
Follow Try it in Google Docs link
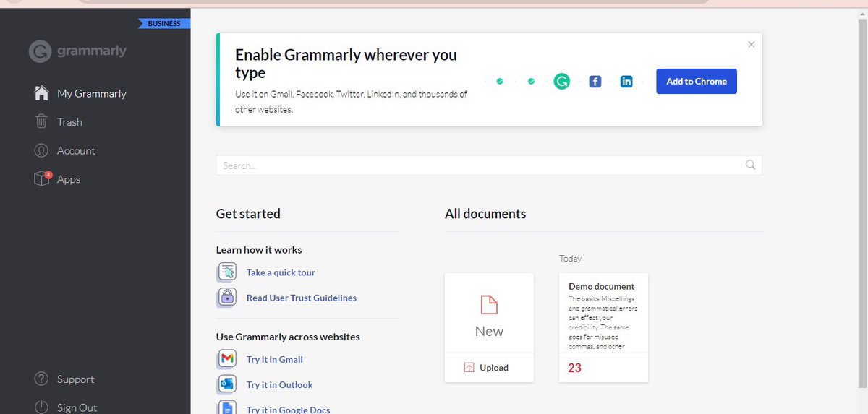289,410
